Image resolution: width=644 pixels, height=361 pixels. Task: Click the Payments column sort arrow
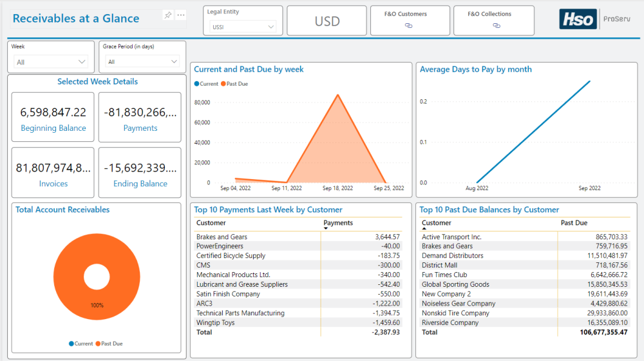click(x=326, y=228)
